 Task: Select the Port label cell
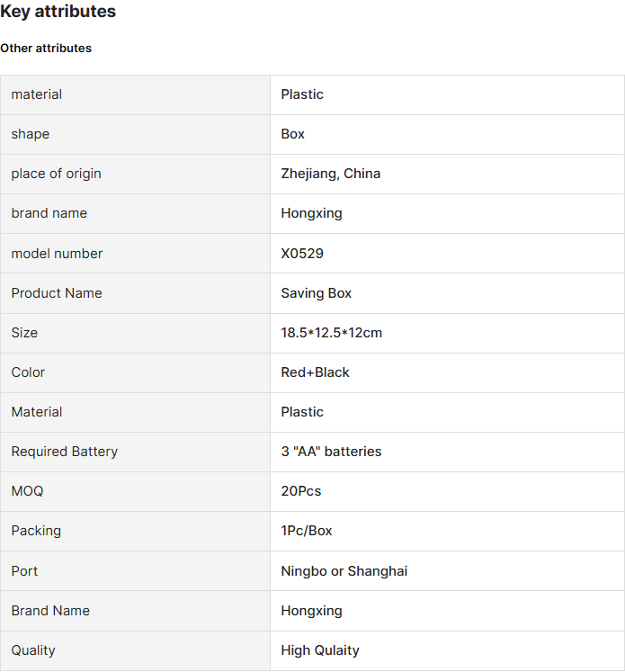136,571
